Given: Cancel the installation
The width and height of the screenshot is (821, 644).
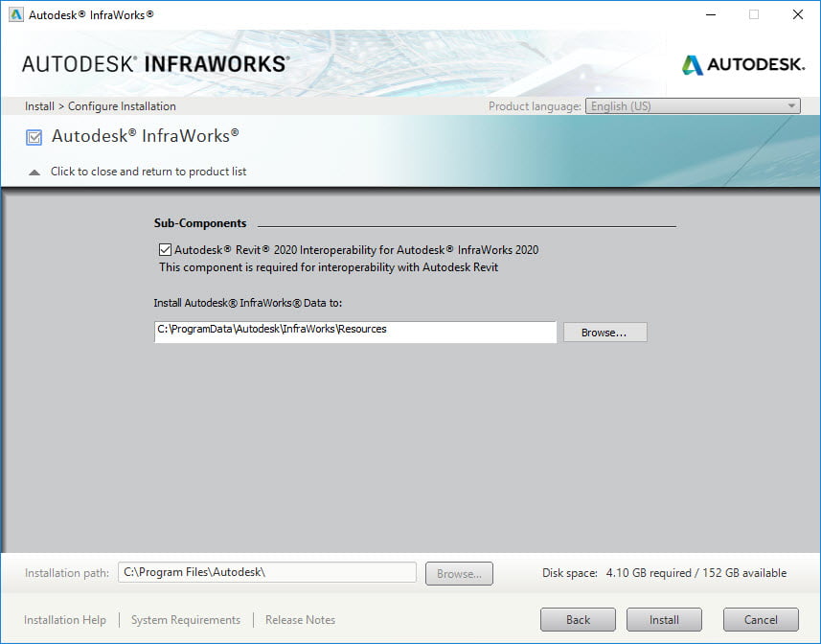Looking at the screenshot, I should click(761, 620).
